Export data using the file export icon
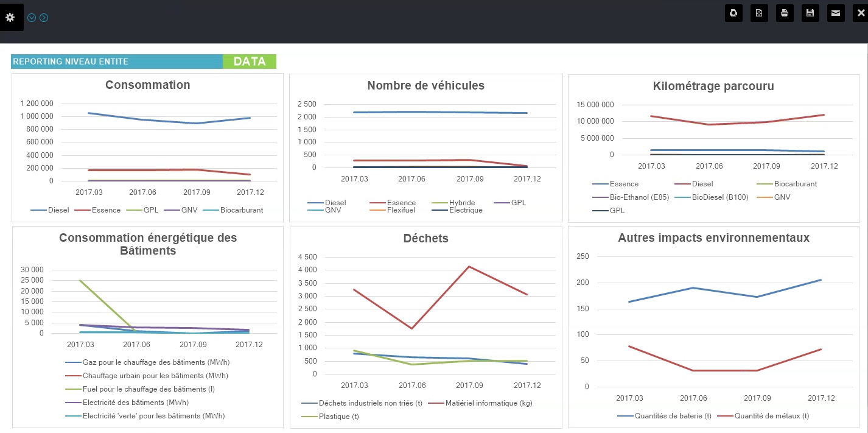This screenshot has height=433, width=868. click(759, 13)
